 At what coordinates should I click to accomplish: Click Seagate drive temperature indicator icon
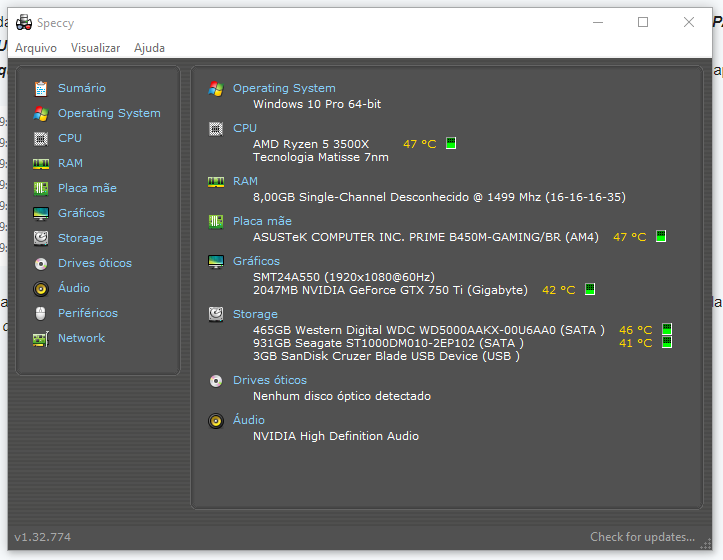(667, 342)
